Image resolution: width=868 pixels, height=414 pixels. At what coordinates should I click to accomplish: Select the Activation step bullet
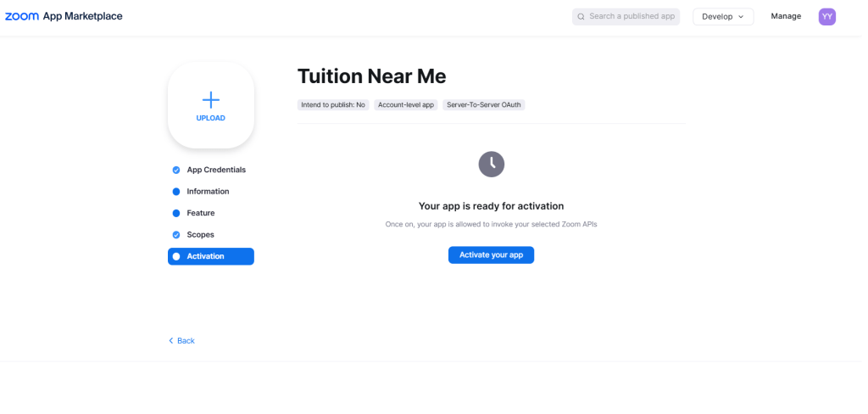pyautogui.click(x=176, y=256)
